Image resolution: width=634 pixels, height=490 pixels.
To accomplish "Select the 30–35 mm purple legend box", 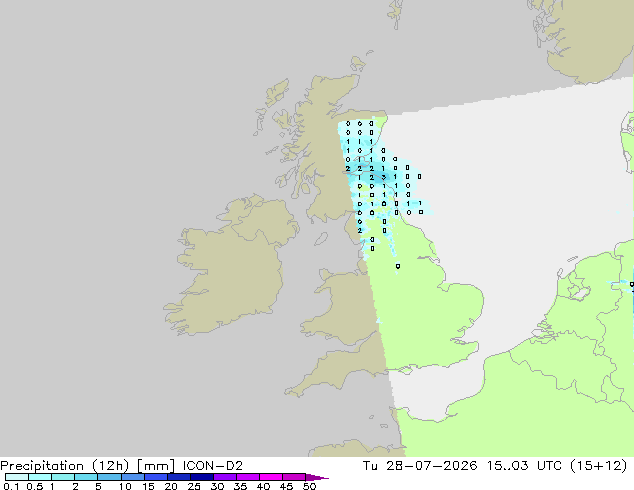I will click(x=224, y=477).
